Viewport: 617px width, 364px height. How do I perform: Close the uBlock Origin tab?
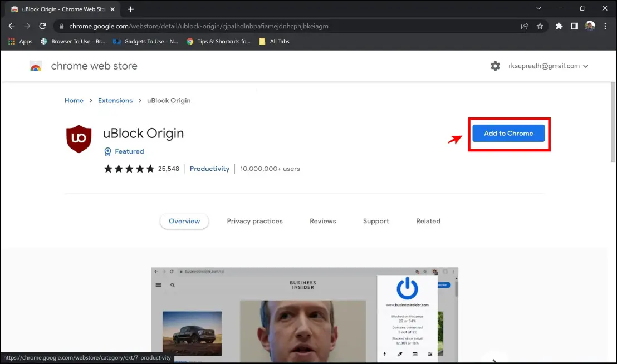coord(112,9)
